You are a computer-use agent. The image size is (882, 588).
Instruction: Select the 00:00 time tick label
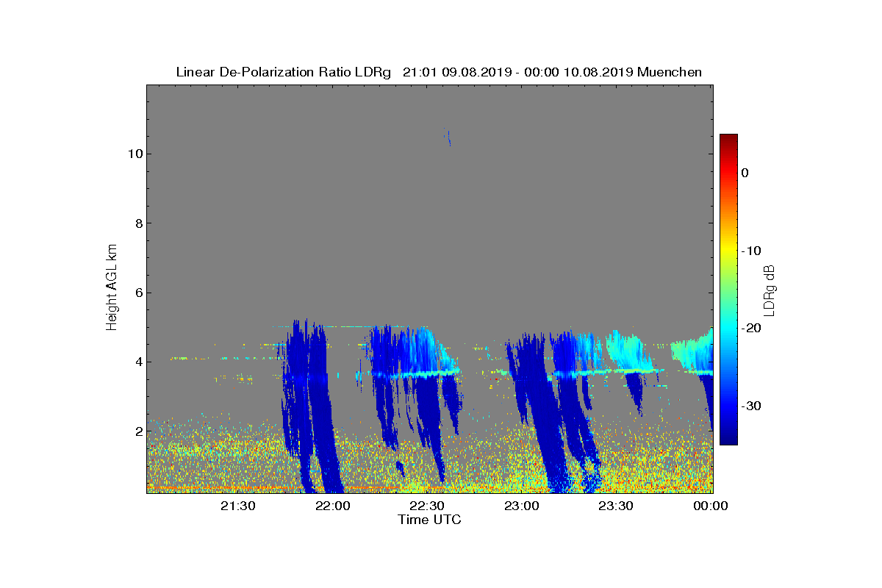pyautogui.click(x=711, y=506)
